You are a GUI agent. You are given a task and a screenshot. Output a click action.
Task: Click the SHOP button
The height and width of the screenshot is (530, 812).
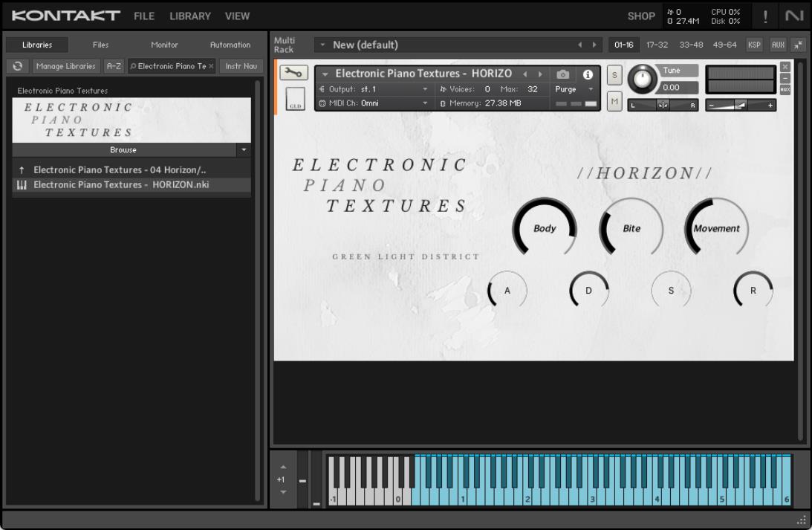(x=640, y=16)
